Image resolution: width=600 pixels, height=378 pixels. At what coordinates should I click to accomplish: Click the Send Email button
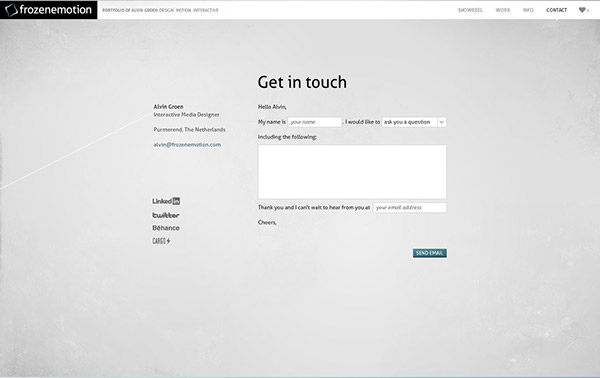coord(430,253)
